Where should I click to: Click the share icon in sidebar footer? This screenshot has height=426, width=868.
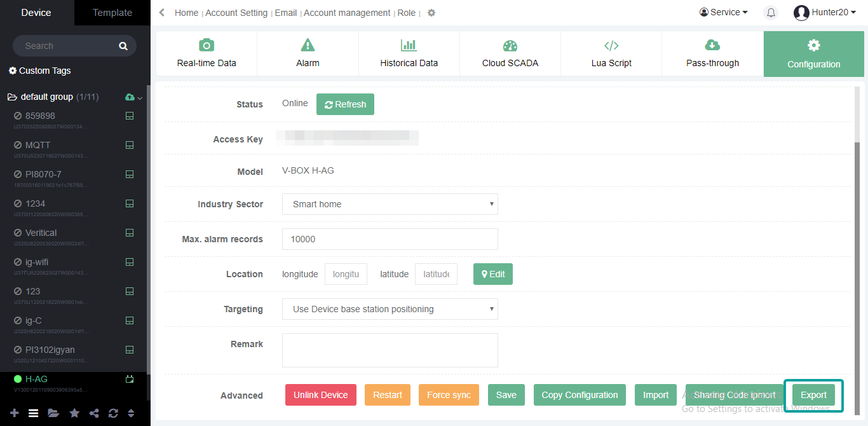pyautogui.click(x=94, y=413)
